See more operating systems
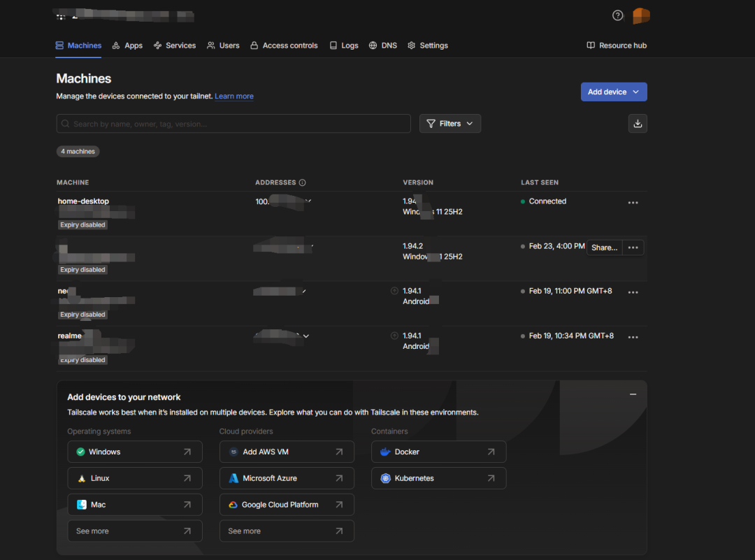755x560 pixels. coord(135,531)
